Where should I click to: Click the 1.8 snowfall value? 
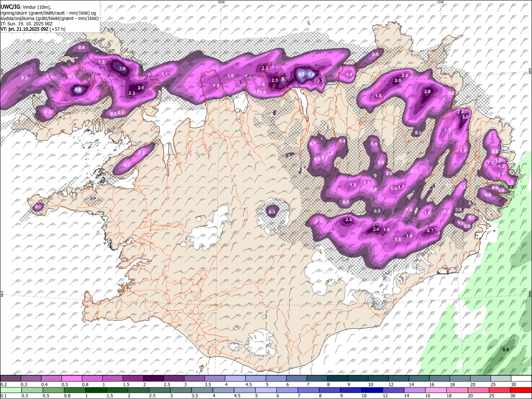[x=378, y=96]
